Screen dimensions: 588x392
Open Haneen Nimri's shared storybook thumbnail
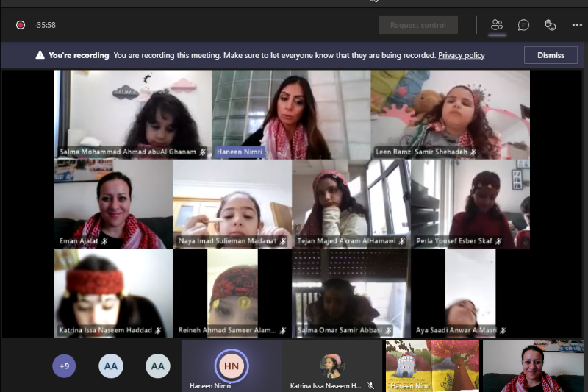[431, 366]
